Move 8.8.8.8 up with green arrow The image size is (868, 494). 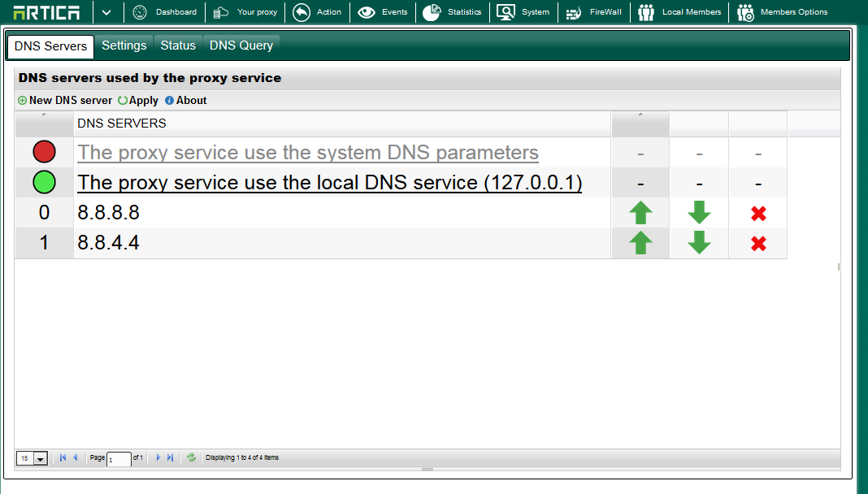[640, 212]
